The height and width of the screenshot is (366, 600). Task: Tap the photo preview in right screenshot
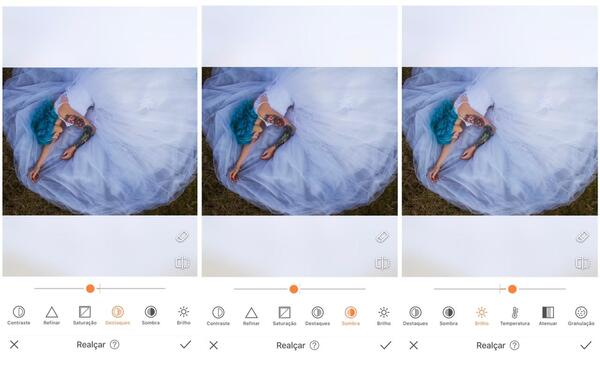[x=500, y=141]
